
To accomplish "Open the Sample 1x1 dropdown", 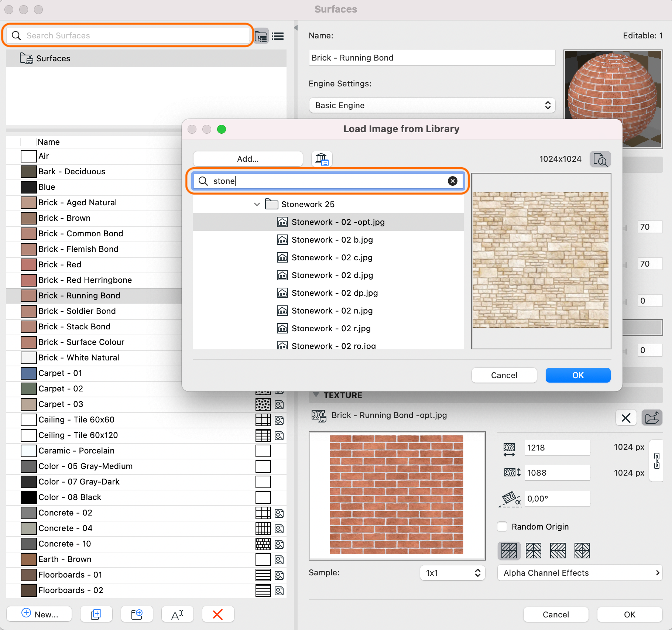I will click(x=452, y=572).
